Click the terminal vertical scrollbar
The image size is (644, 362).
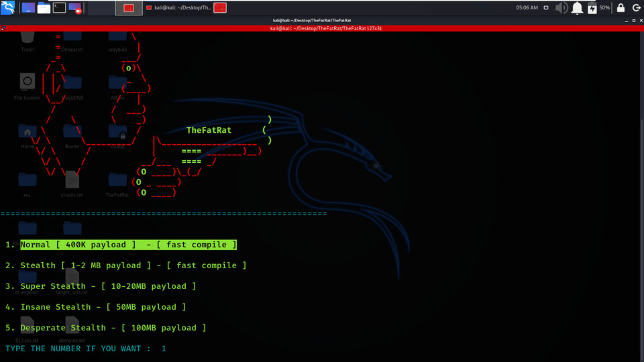click(641, 196)
